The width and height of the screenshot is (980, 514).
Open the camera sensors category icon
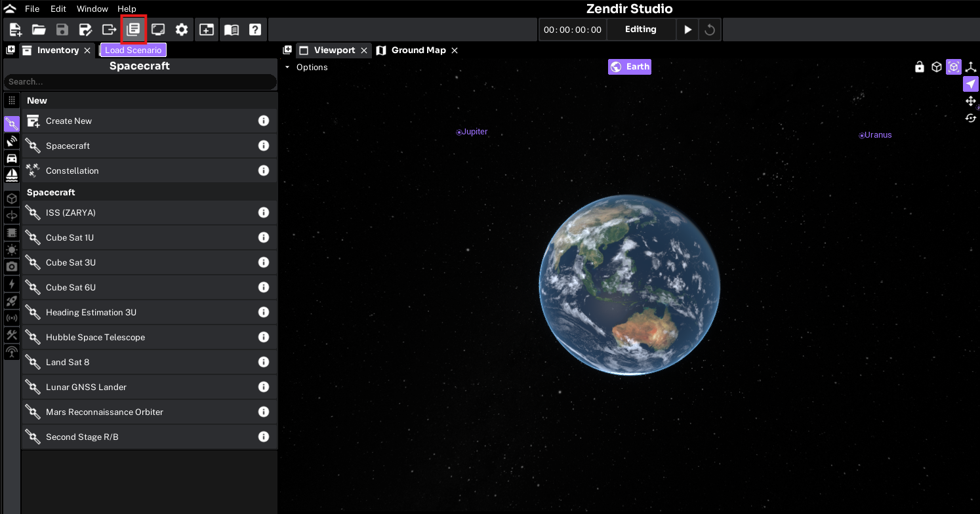coord(12,266)
